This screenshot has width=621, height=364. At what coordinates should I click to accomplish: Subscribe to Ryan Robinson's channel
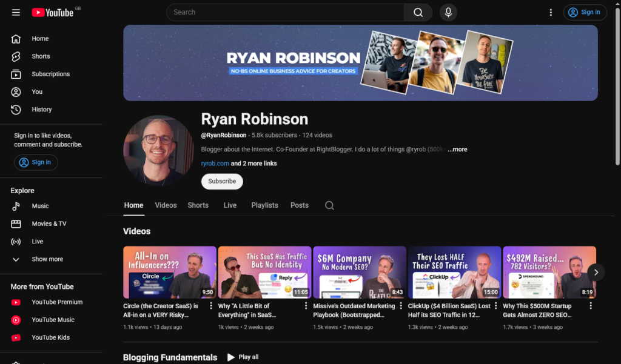point(221,181)
